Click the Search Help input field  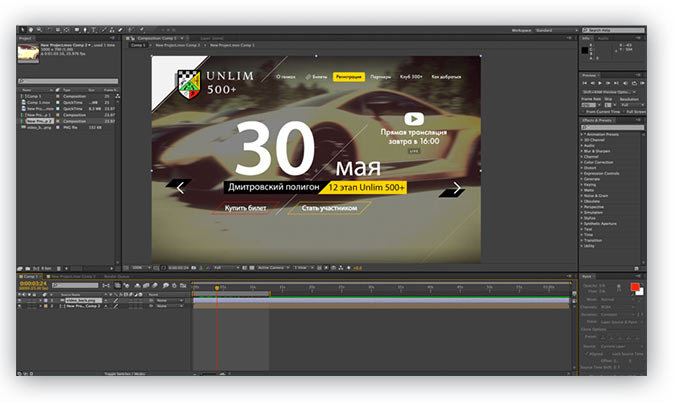coord(614,31)
